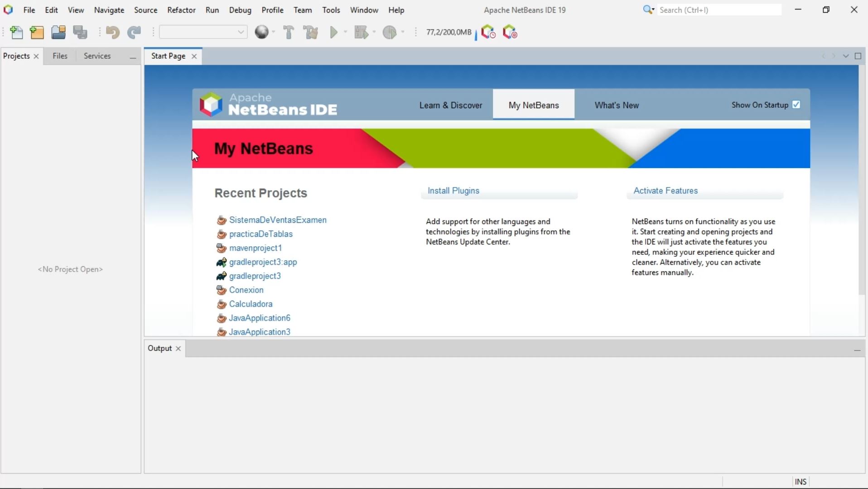Click the memory meter showing 77,2/200,0MB

[449, 32]
